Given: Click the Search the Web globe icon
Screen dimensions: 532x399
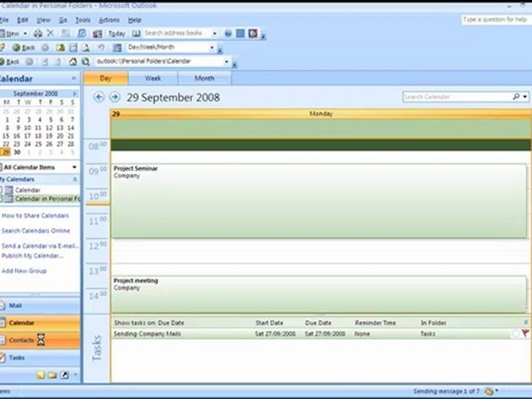Looking at the screenshot, I should click(85, 62).
